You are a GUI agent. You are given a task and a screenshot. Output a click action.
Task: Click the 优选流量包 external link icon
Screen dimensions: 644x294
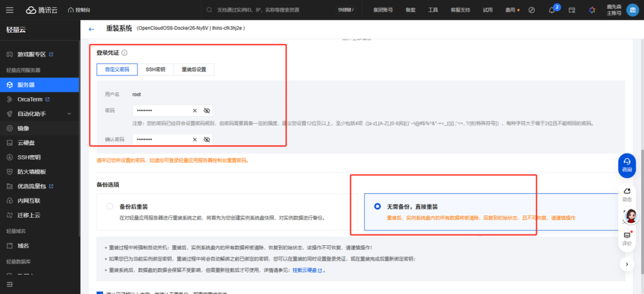click(x=51, y=186)
